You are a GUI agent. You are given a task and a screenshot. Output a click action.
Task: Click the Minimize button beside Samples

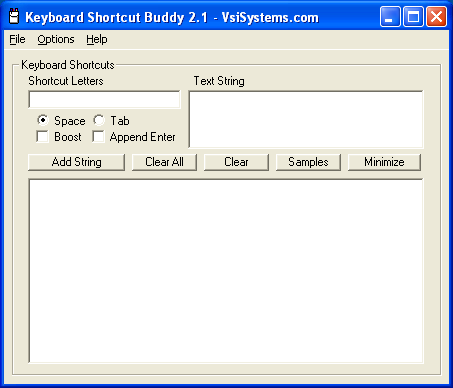(384, 162)
